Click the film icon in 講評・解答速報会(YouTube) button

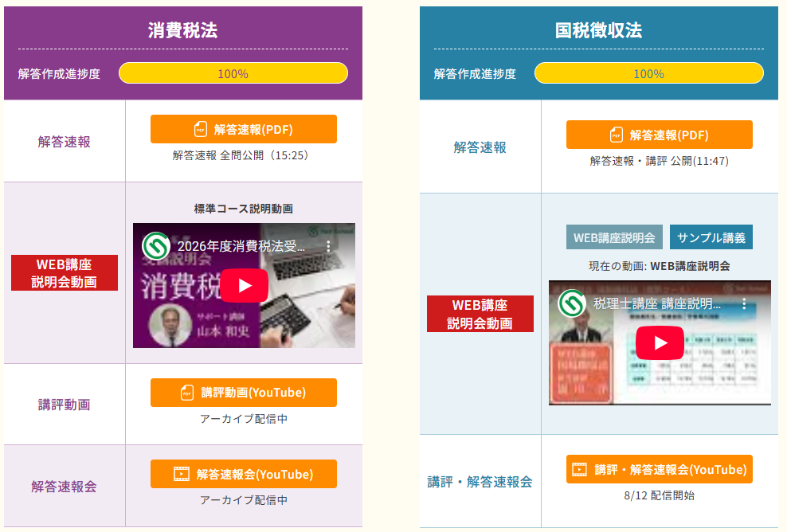pyautogui.click(x=579, y=469)
